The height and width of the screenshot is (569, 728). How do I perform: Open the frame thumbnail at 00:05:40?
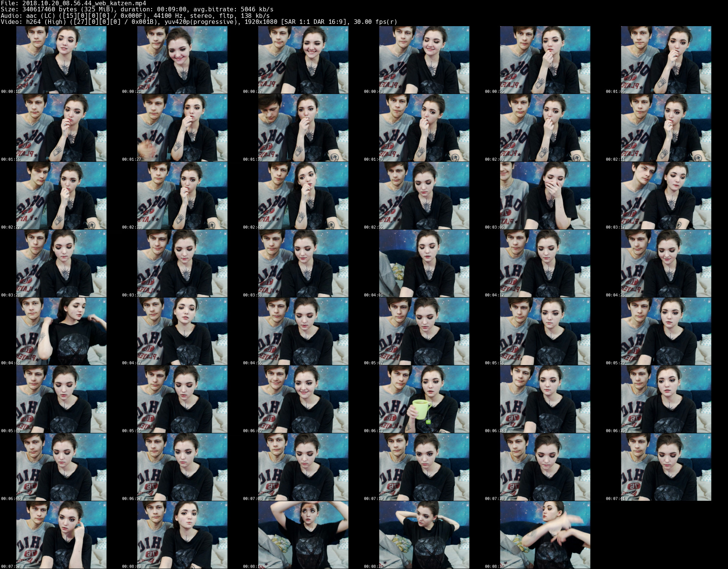(x=61, y=399)
